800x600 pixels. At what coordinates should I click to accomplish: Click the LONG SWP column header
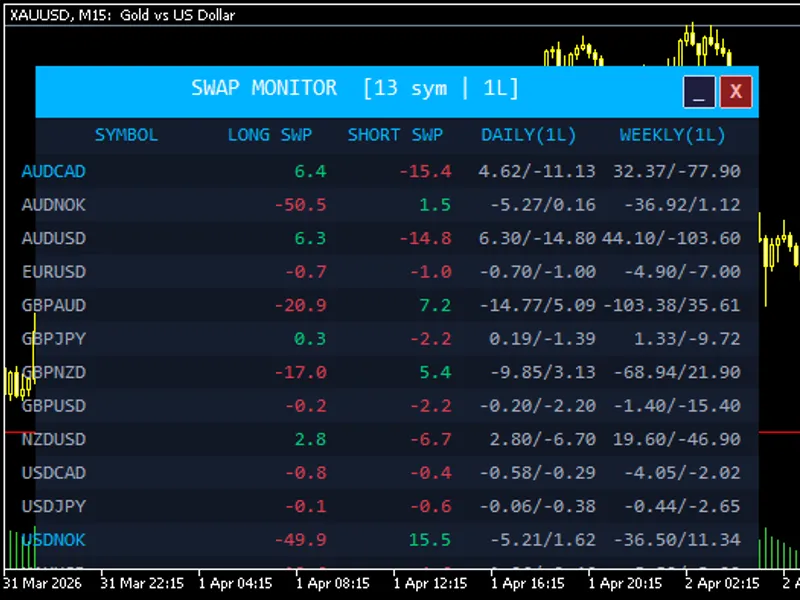tap(269, 135)
